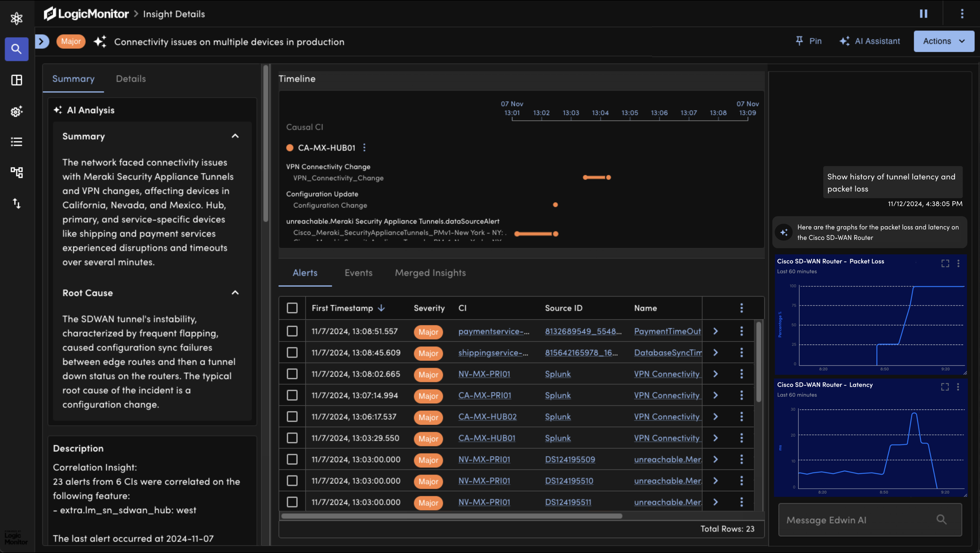This screenshot has width=980, height=553.
Task: Open alerts table column options menu
Action: [x=741, y=308]
